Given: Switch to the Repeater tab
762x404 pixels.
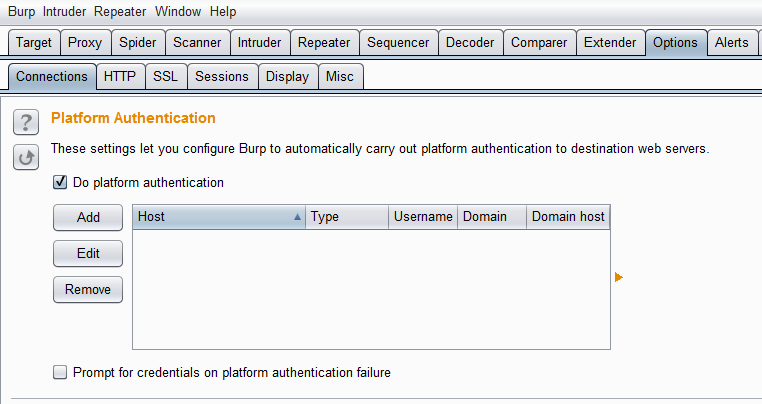Looking at the screenshot, I should (x=324, y=43).
